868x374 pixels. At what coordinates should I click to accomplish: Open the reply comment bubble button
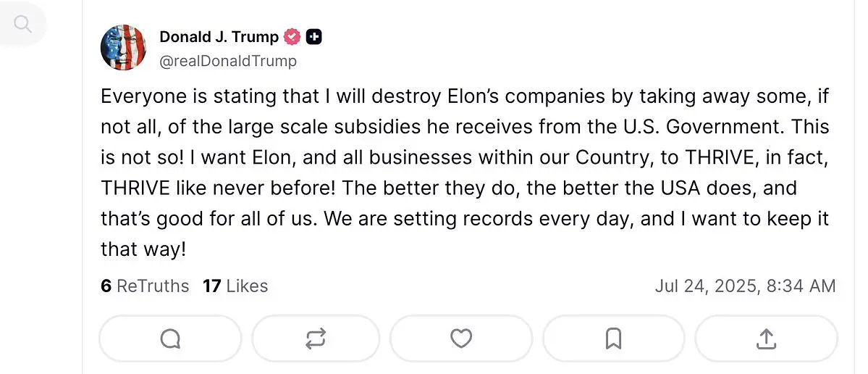[170, 338]
